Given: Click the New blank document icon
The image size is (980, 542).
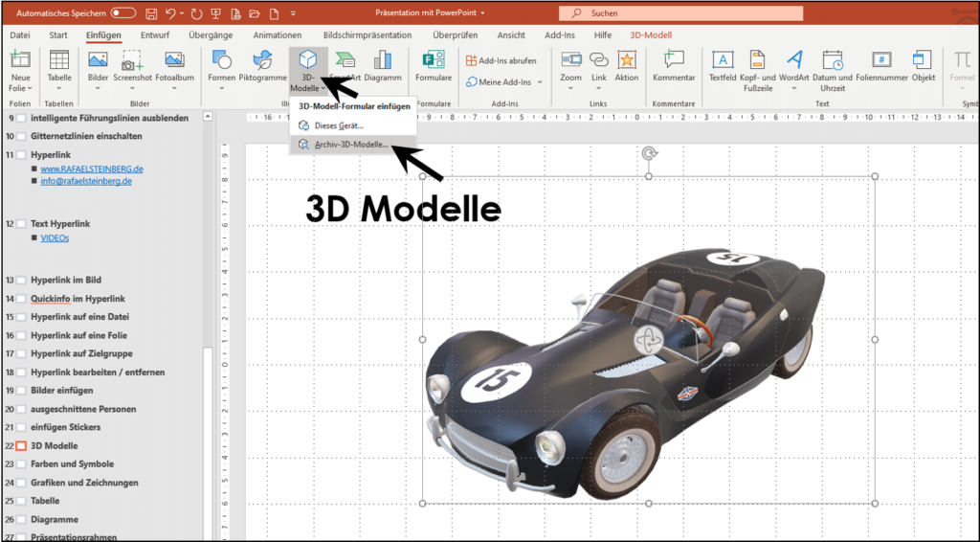Looking at the screenshot, I should [x=274, y=13].
